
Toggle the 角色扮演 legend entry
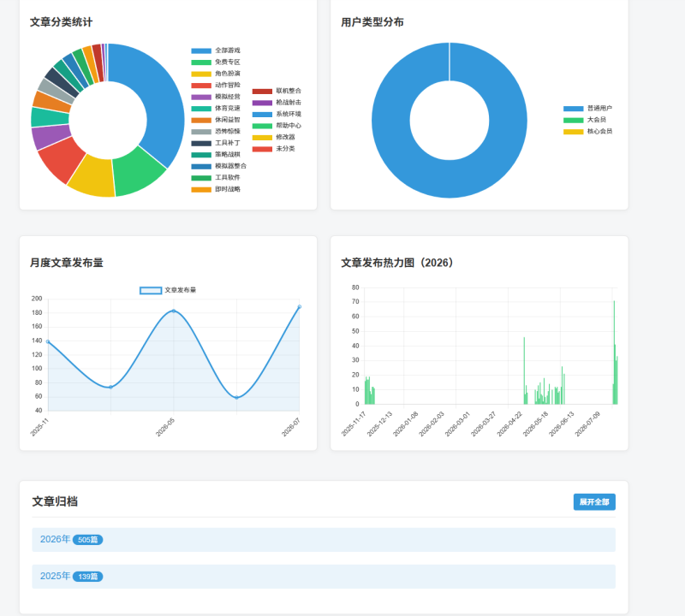click(216, 74)
